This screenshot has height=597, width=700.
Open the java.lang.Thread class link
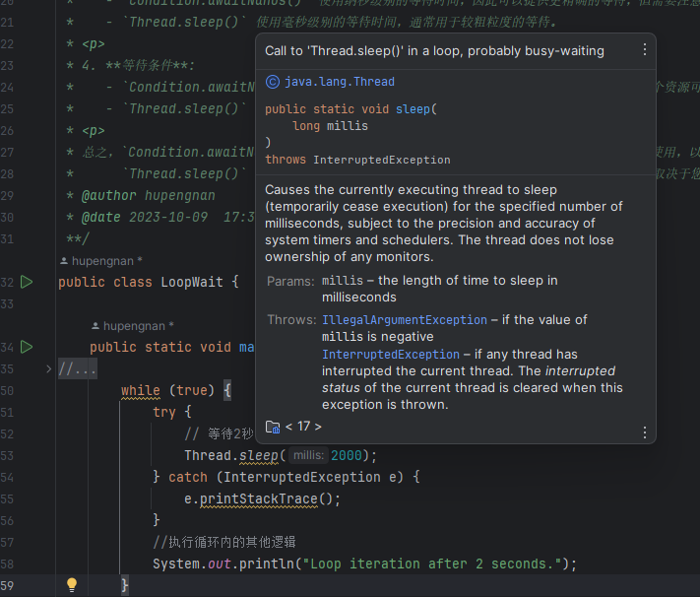click(339, 82)
